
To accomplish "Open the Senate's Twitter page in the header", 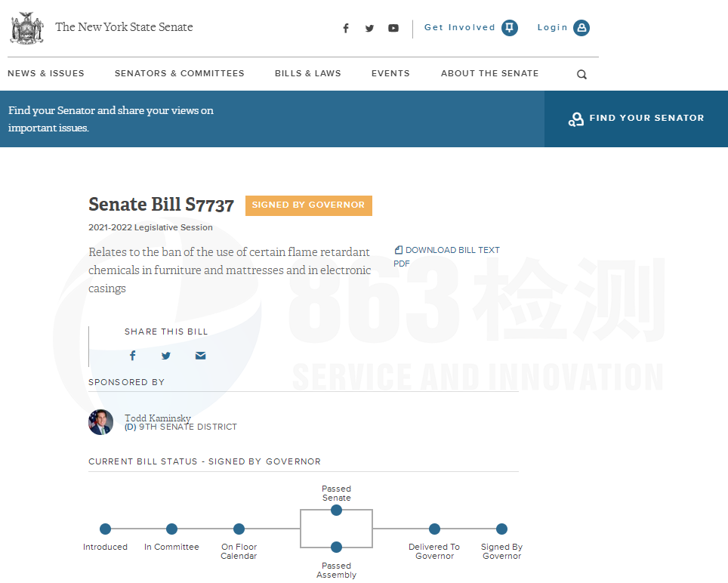I will (x=369, y=28).
